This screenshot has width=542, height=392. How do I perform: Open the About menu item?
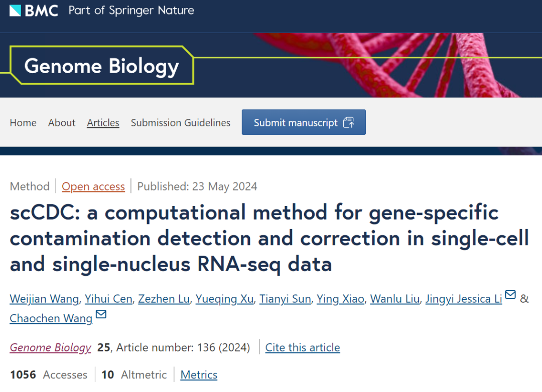(x=62, y=123)
